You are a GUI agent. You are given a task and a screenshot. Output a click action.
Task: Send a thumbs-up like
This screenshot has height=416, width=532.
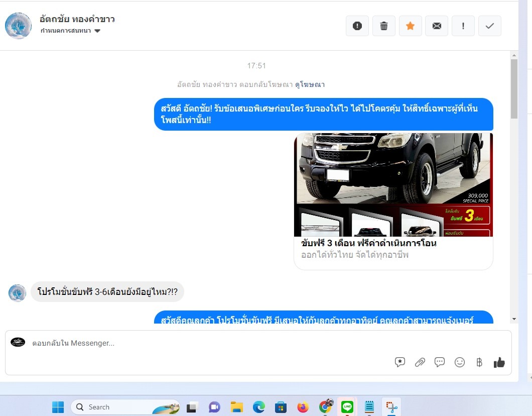click(x=499, y=362)
